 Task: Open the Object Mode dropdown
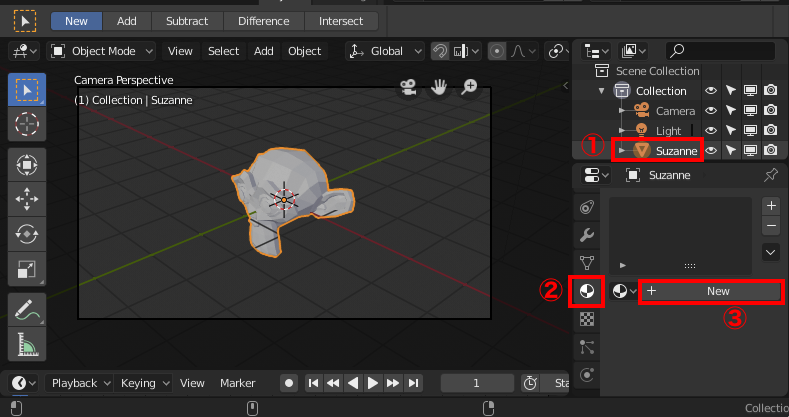tap(101, 51)
